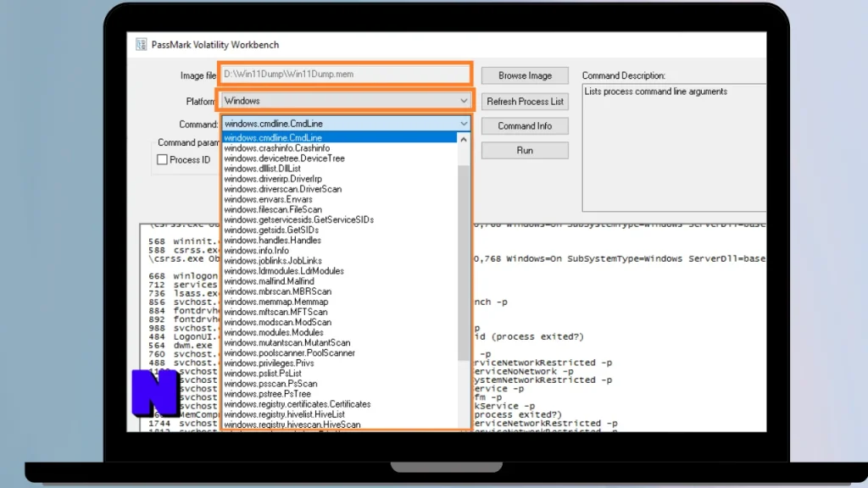
Task: Click Refresh Process List button
Action: 525,102
